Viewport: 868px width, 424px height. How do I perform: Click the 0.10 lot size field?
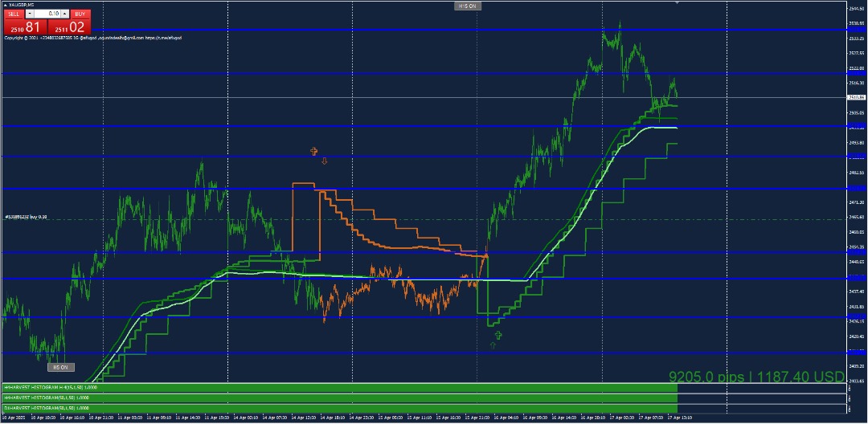click(47, 14)
